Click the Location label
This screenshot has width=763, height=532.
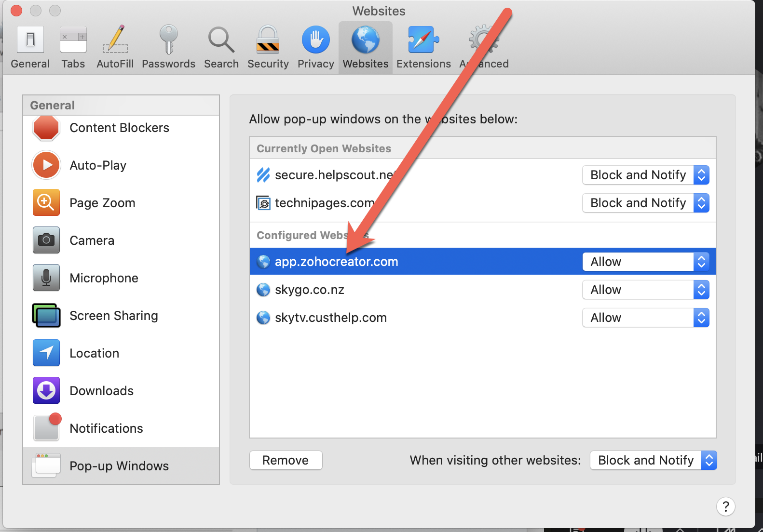(95, 353)
